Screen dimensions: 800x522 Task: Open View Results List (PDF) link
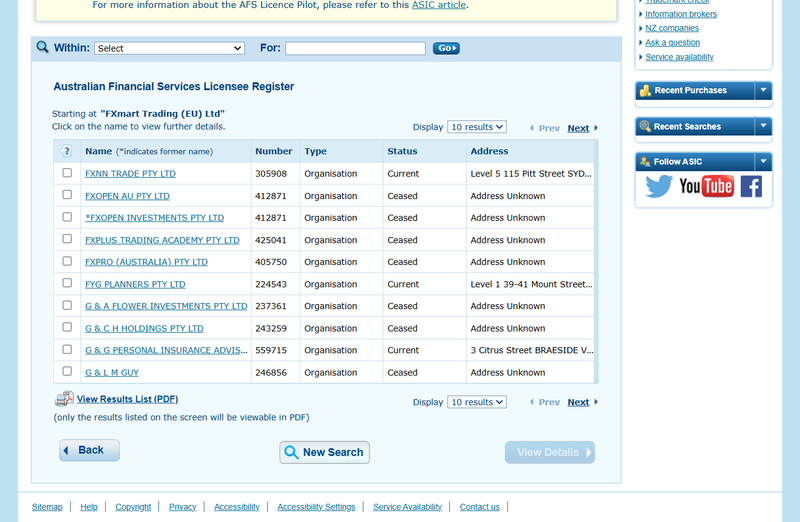click(x=128, y=399)
